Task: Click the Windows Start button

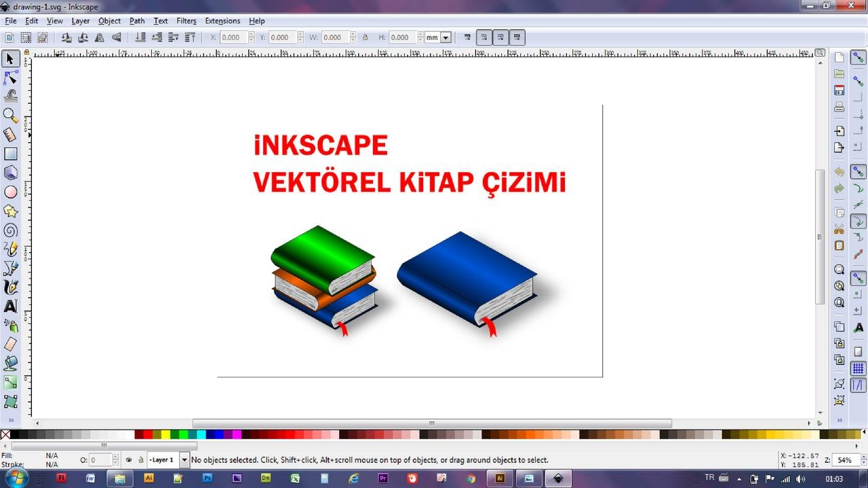Action: pyautogui.click(x=17, y=477)
